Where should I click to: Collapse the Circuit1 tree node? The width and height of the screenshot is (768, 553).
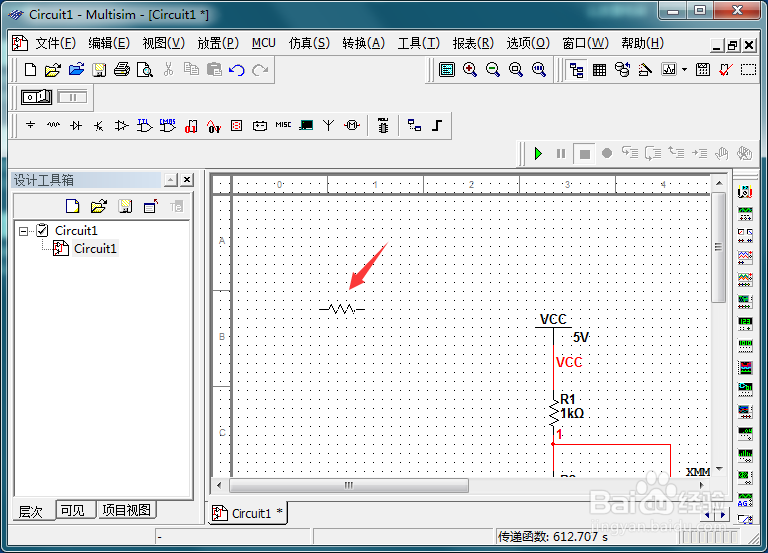point(24,231)
